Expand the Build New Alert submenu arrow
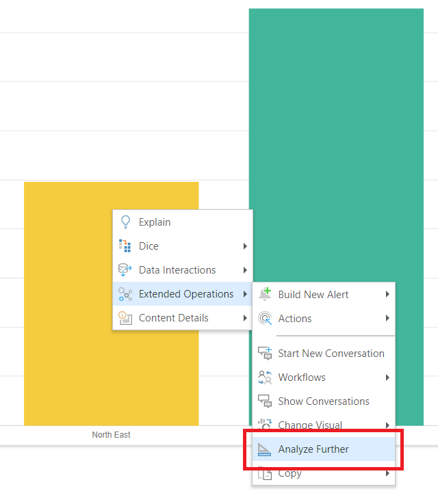Image resolution: width=438 pixels, height=504 pixels. (x=387, y=294)
